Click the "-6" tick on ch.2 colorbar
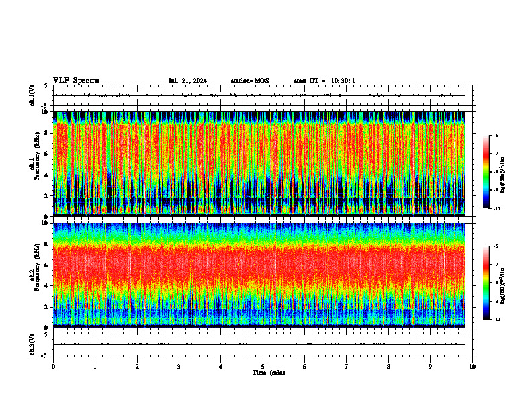The image size is (532, 411). (x=496, y=246)
